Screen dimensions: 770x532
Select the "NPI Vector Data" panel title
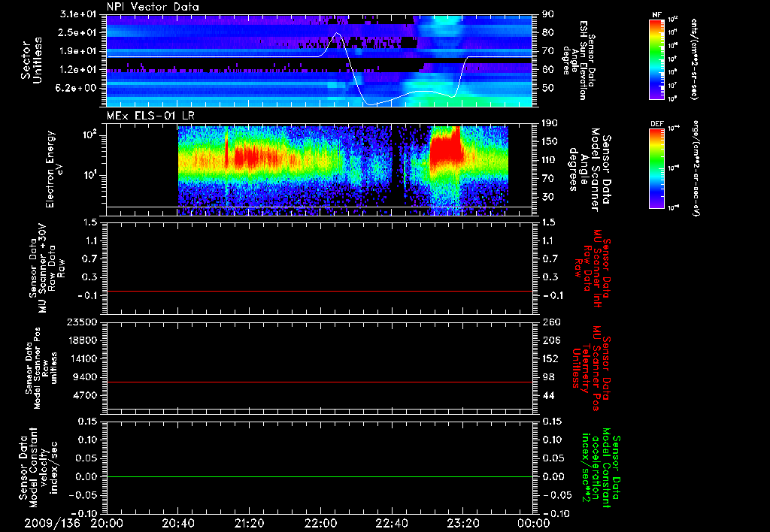coord(153,7)
